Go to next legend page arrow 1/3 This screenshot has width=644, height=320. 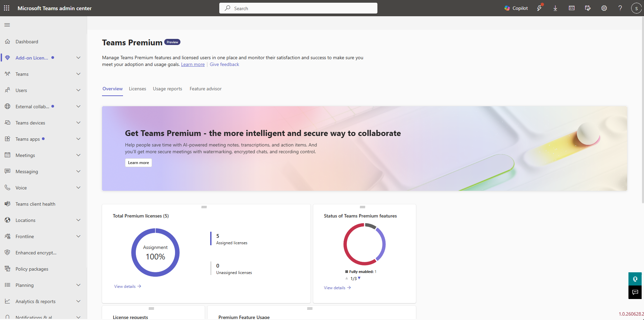point(359,278)
